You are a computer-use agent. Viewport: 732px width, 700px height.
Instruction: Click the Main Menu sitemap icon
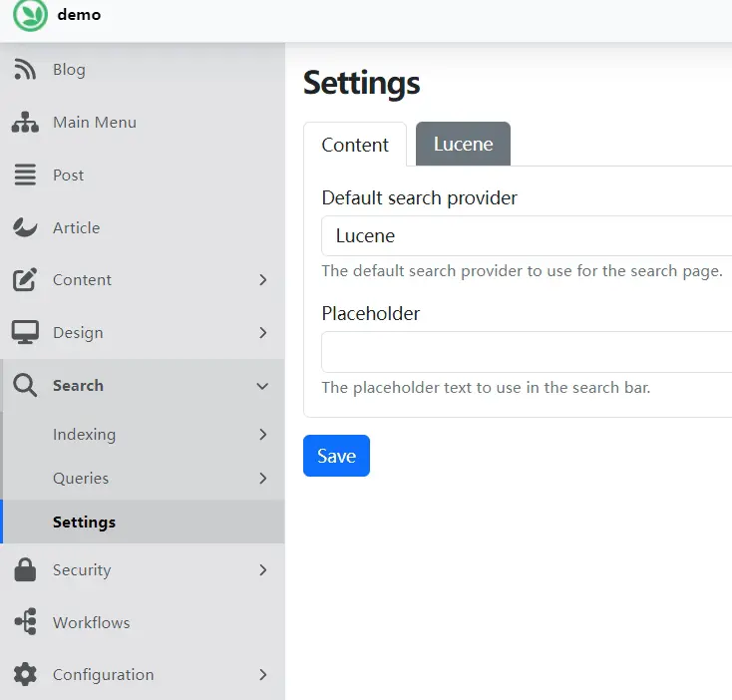tap(25, 123)
